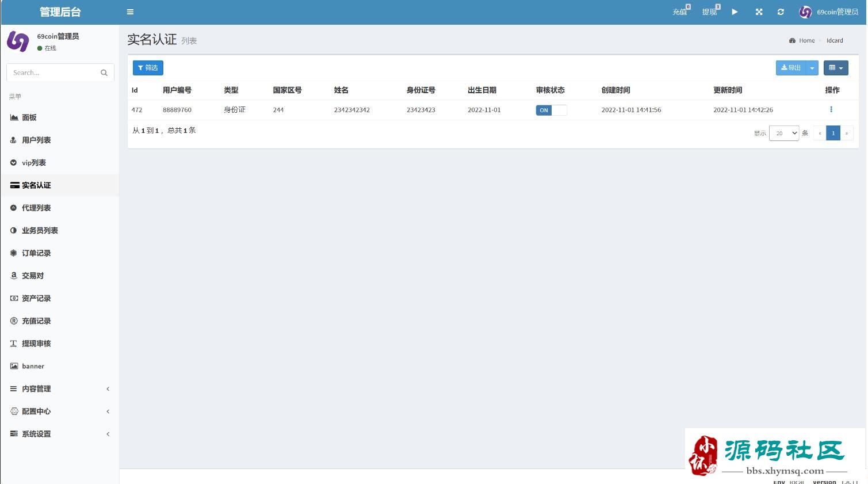Click the 创建时间 column header
This screenshot has height=484, width=868.
[616, 90]
